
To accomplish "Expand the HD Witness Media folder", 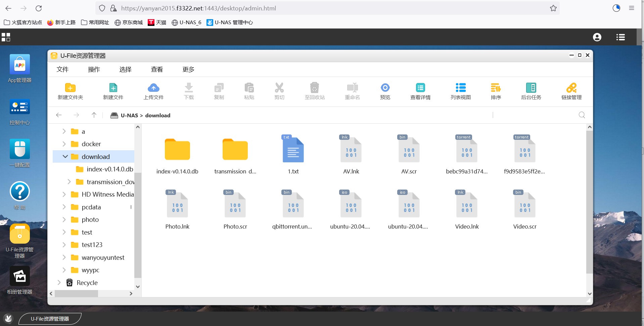I will (x=64, y=194).
